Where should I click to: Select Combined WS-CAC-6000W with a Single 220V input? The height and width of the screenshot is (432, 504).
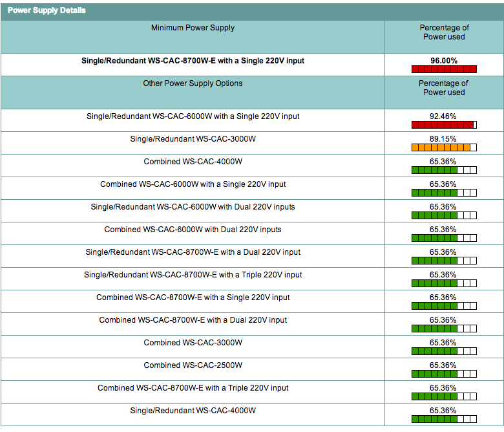[193, 184]
